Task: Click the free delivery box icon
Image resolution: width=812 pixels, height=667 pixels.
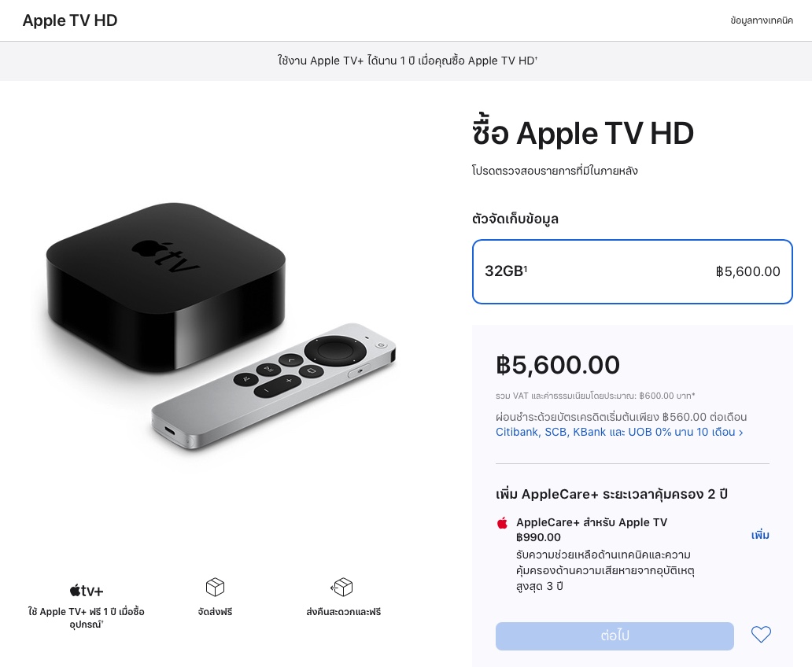Action: tap(215, 587)
